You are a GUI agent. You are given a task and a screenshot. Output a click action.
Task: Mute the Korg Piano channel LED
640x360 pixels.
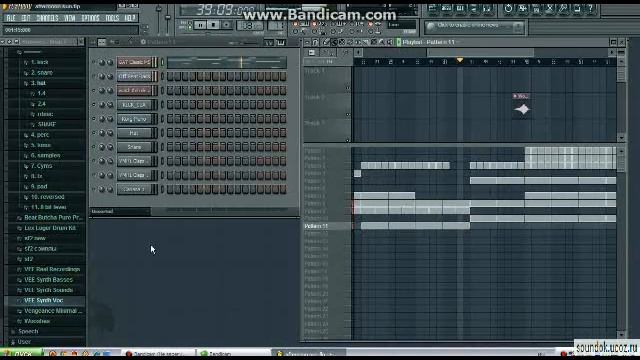pos(94,119)
